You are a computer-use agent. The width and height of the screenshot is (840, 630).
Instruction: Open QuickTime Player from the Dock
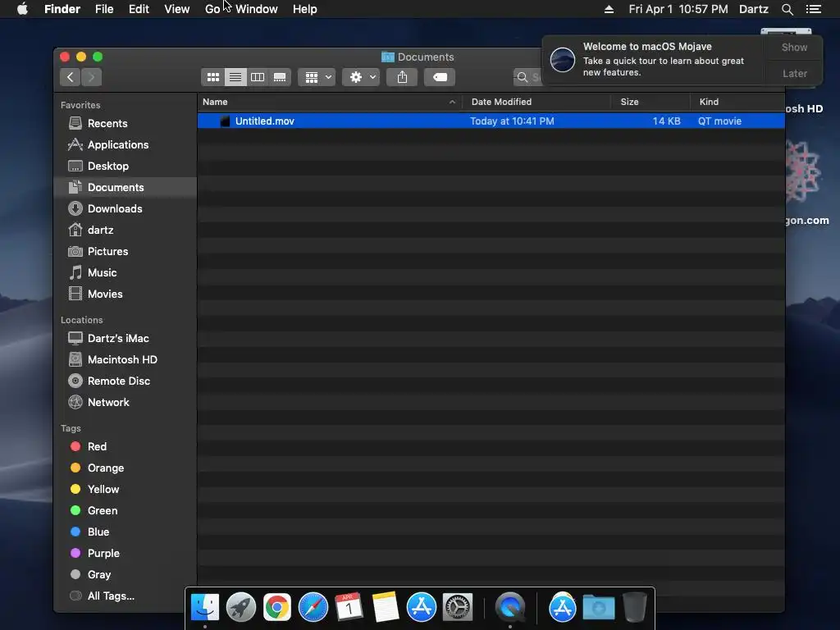pos(510,607)
